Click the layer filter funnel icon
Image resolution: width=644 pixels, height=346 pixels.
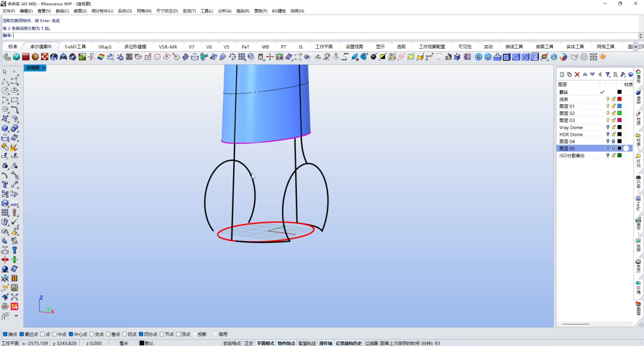pos(608,74)
